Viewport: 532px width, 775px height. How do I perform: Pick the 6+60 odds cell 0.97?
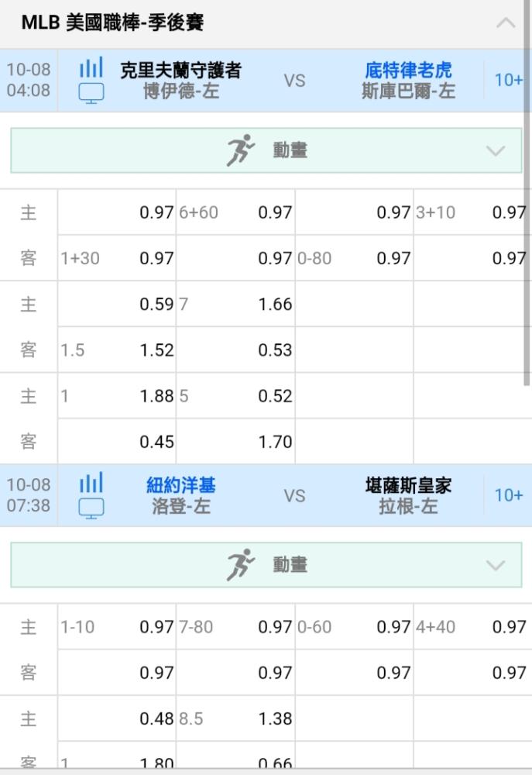pos(235,212)
